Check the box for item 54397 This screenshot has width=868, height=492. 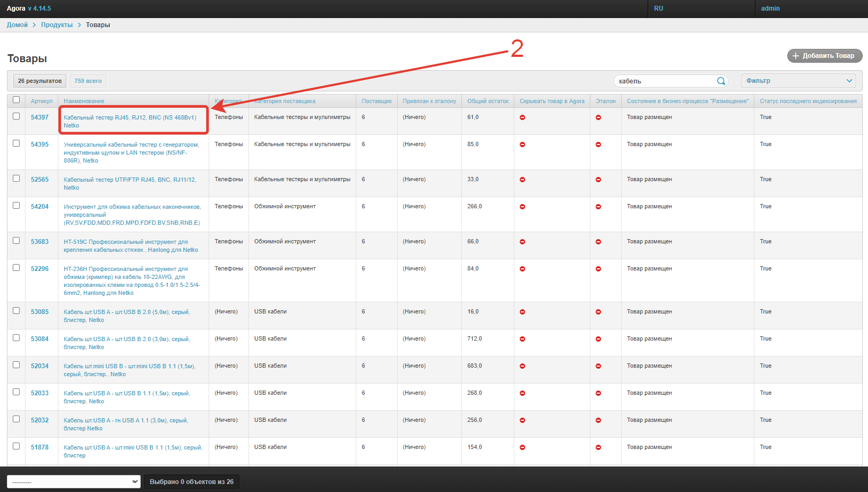pyautogui.click(x=16, y=116)
